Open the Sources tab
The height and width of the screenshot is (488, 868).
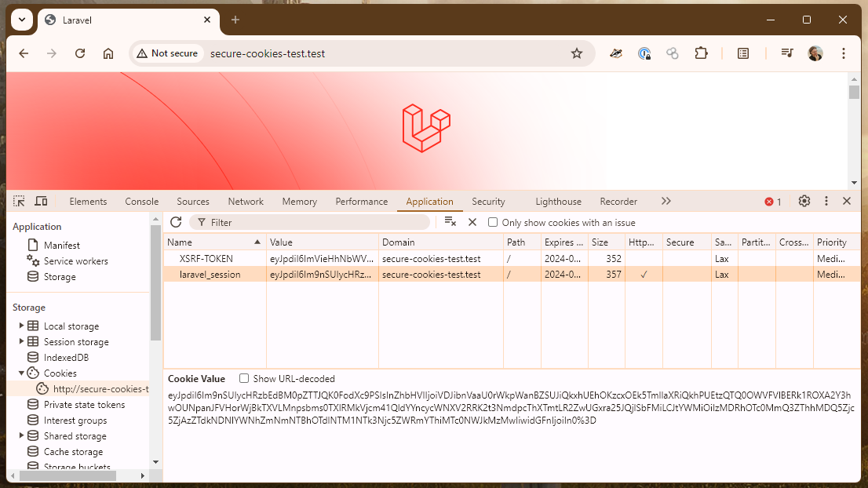tap(192, 202)
